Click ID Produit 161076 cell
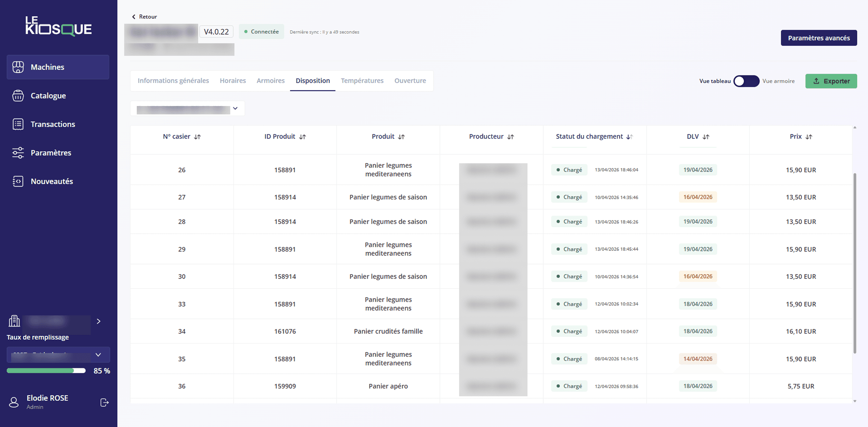This screenshot has width=868, height=427. point(285,331)
